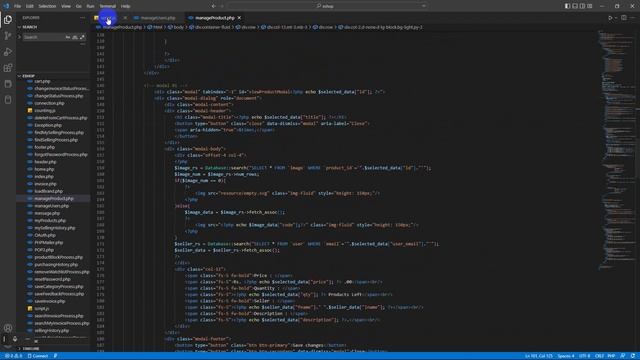Open purchasingHistory.php in the explorer

(x=56, y=264)
